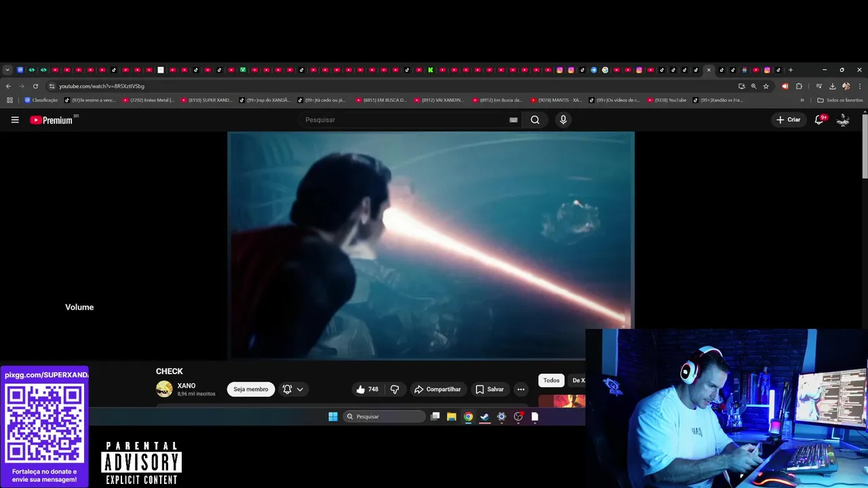Expand the bookmarks overflow chevron
This screenshot has width=868, height=488.
point(802,100)
